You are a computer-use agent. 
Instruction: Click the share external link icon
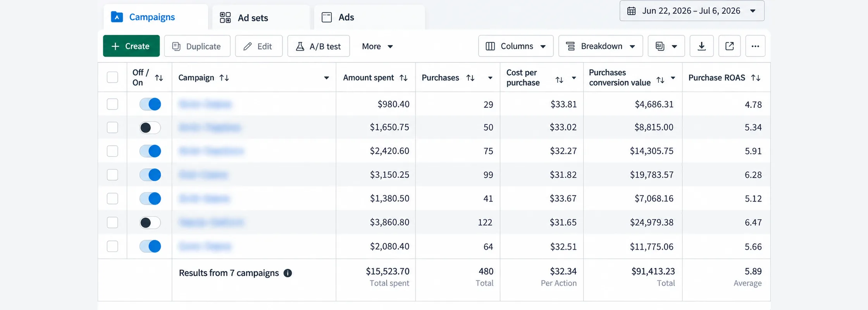click(x=729, y=46)
